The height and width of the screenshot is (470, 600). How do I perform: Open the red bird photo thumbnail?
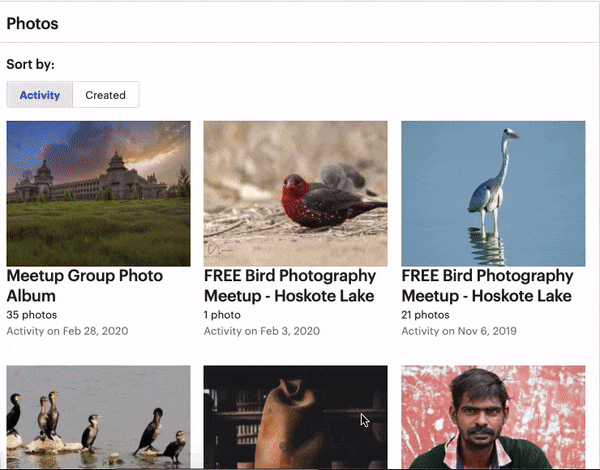295,193
